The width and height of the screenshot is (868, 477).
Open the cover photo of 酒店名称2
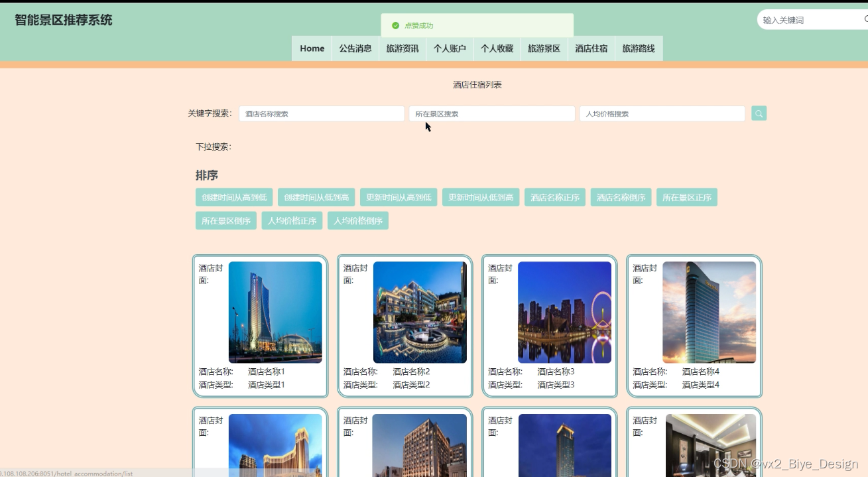click(420, 312)
